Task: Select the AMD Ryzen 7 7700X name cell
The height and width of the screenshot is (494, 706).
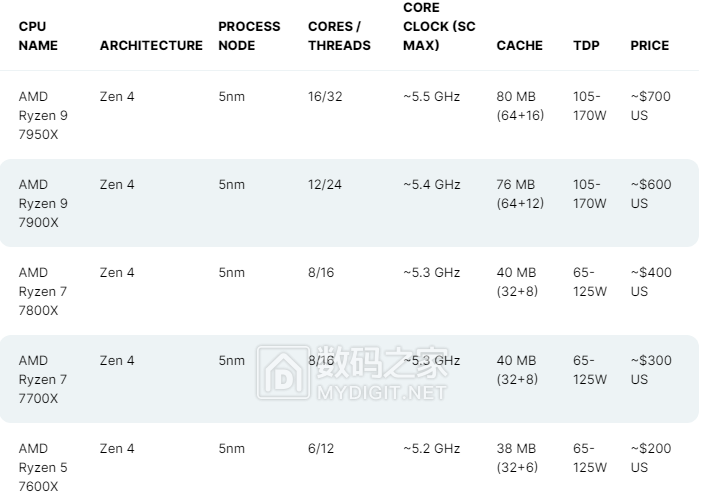Action: click(x=43, y=379)
